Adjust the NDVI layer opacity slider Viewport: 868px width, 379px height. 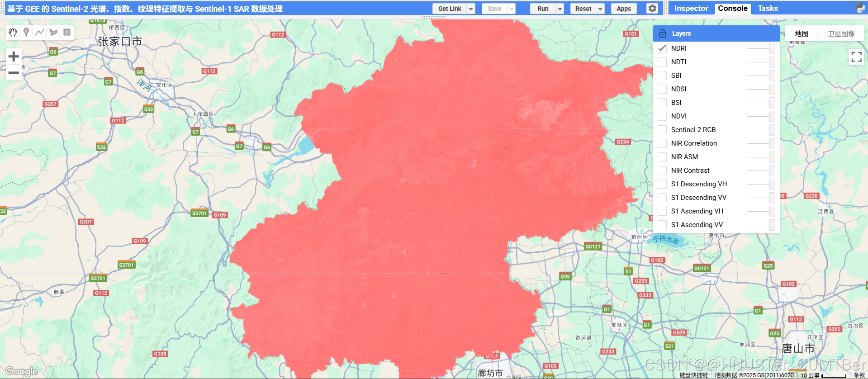(x=761, y=116)
